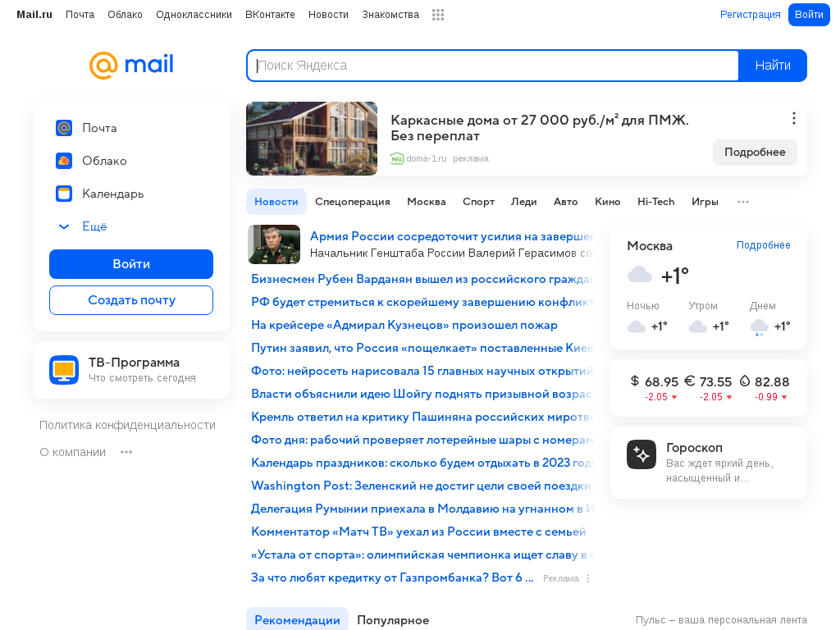Click the Mail logo with orange @ symbol
Screen dimensions: 840x630
point(131,65)
